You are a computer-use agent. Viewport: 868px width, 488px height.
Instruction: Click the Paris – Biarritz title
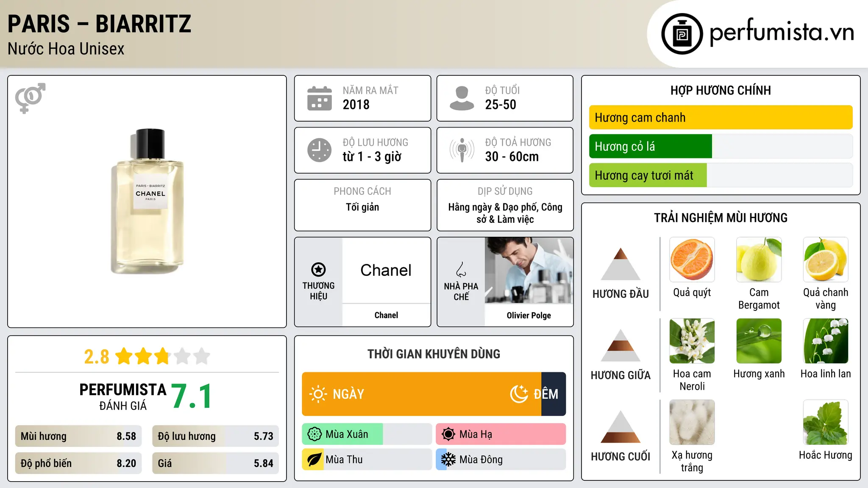100,24
